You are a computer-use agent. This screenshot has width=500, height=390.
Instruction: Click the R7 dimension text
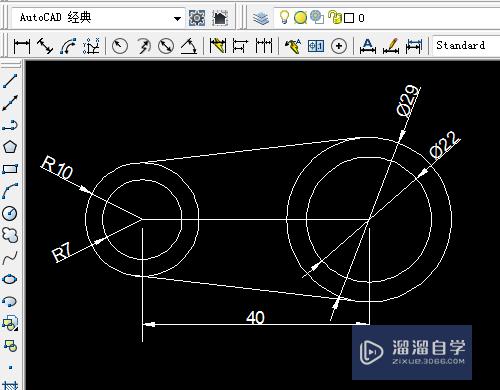coord(62,252)
